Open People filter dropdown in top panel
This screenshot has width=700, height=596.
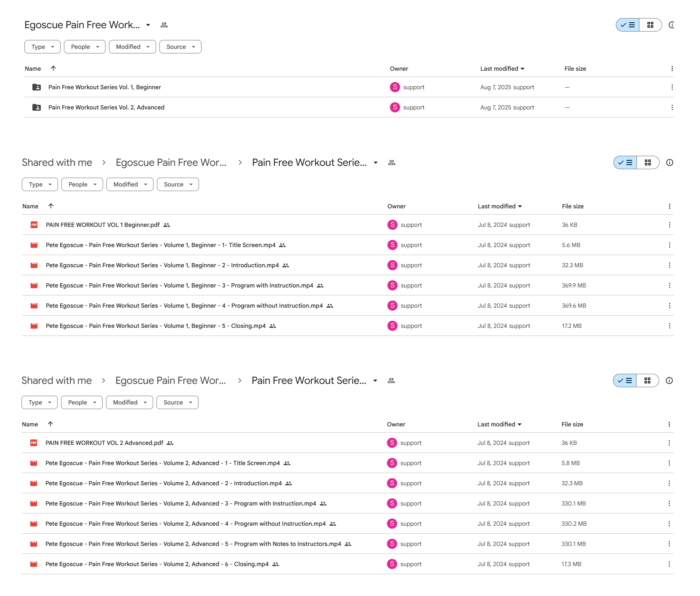(x=85, y=47)
